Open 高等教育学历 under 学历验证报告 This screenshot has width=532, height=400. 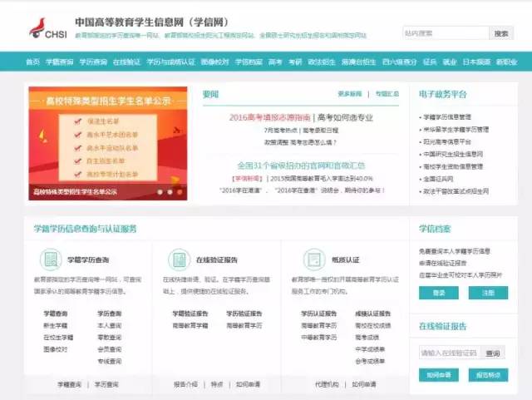[x=244, y=325]
